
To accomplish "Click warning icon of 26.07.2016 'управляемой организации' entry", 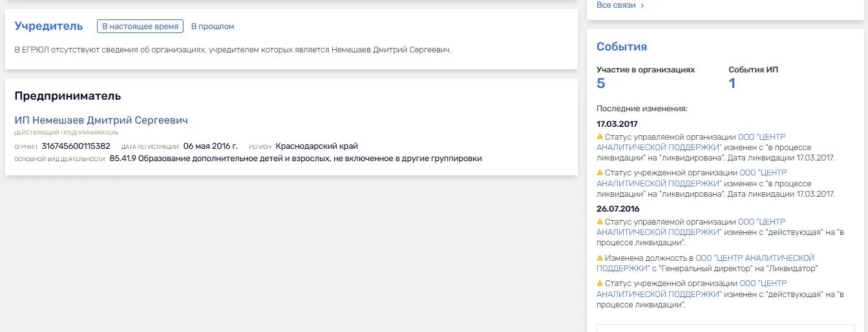I will click(x=600, y=222).
